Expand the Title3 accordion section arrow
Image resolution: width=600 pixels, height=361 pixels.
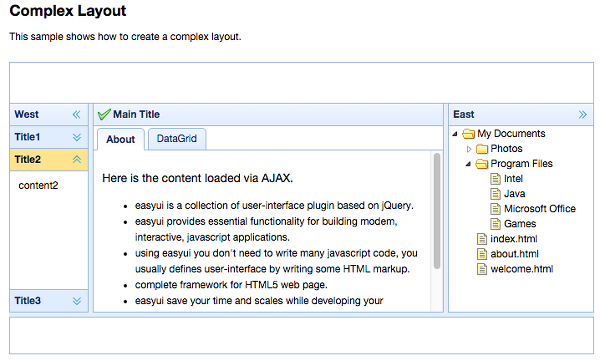[x=77, y=301]
